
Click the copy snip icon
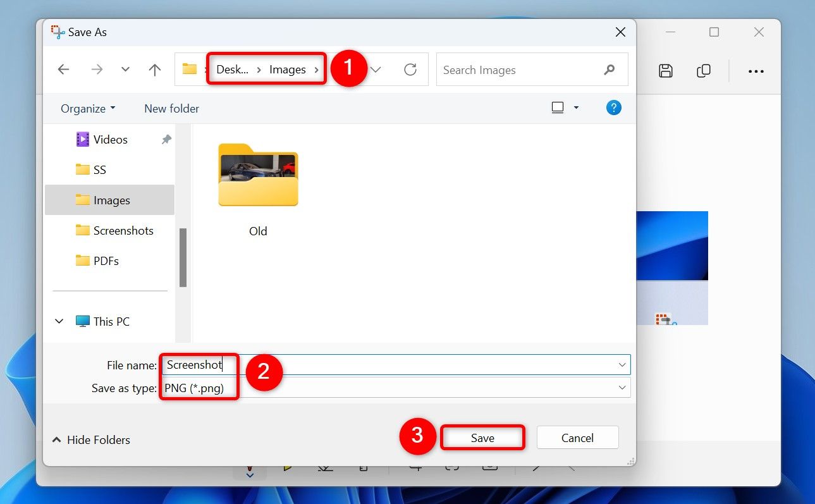(703, 71)
